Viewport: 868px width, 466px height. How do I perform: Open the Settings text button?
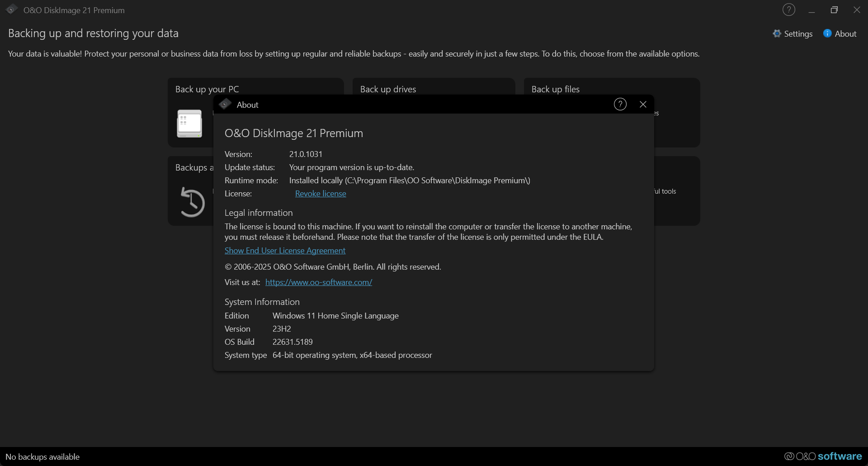[798, 33]
